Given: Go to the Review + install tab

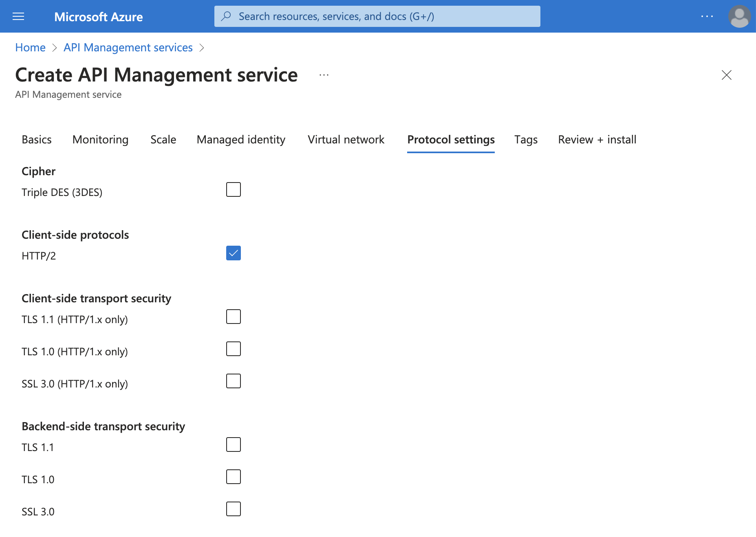Looking at the screenshot, I should pyautogui.click(x=597, y=139).
